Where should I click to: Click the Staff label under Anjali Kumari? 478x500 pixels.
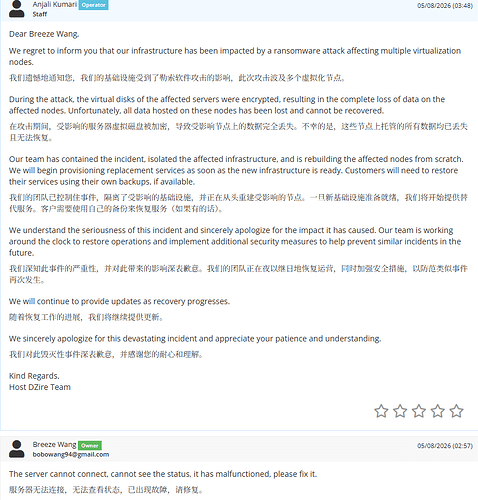[40, 14]
